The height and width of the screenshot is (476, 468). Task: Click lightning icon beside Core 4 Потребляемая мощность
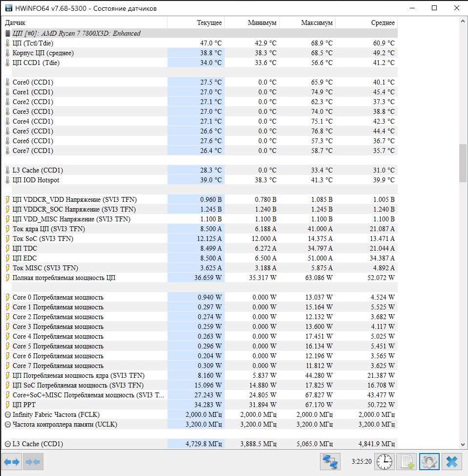(x=8, y=336)
